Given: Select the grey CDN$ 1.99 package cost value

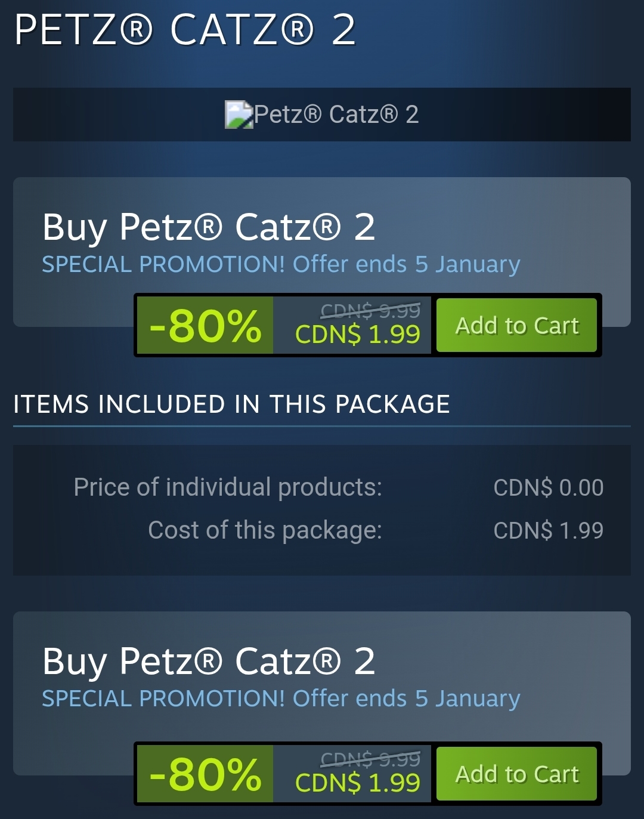Looking at the screenshot, I should coord(548,530).
